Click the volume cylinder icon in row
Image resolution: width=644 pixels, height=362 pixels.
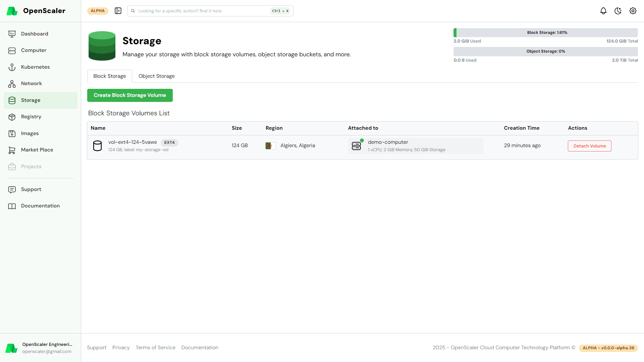(97, 146)
